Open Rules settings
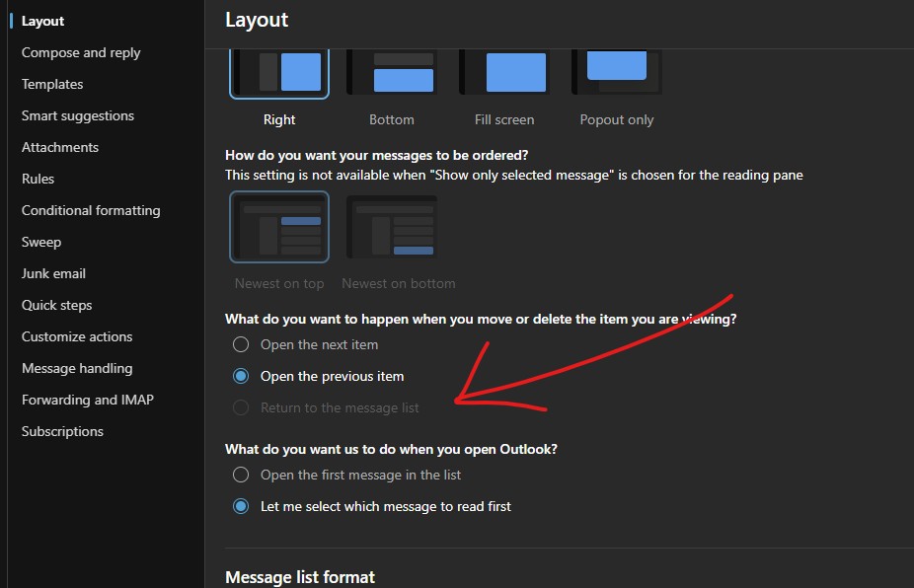 [x=38, y=179]
